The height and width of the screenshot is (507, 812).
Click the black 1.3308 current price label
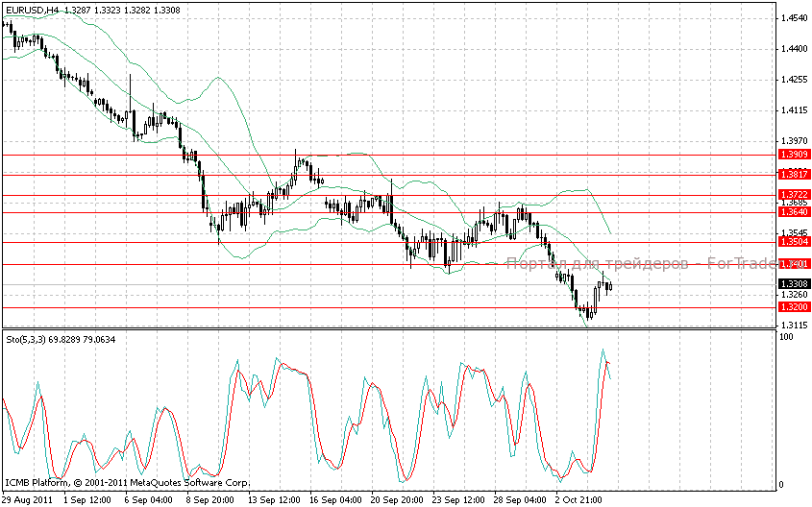click(793, 284)
